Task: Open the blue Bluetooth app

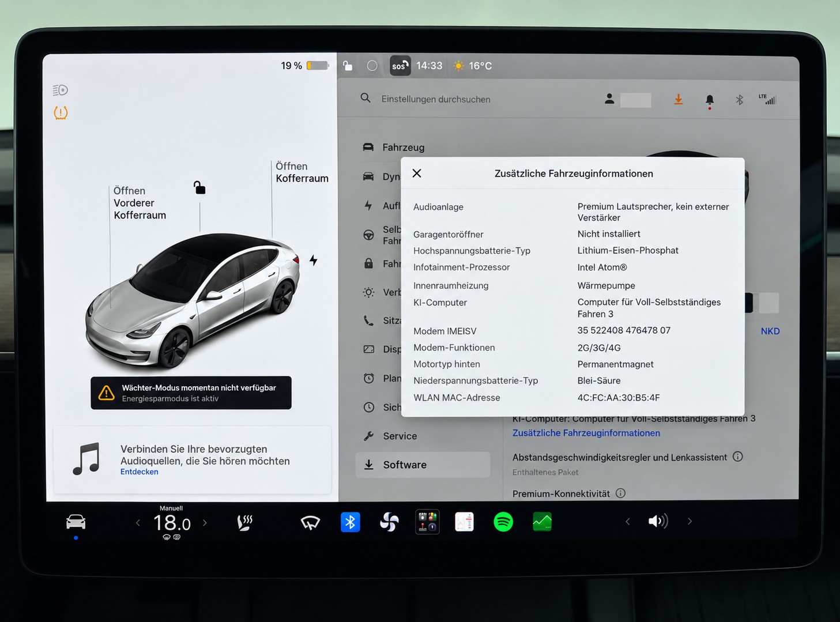Action: (350, 522)
